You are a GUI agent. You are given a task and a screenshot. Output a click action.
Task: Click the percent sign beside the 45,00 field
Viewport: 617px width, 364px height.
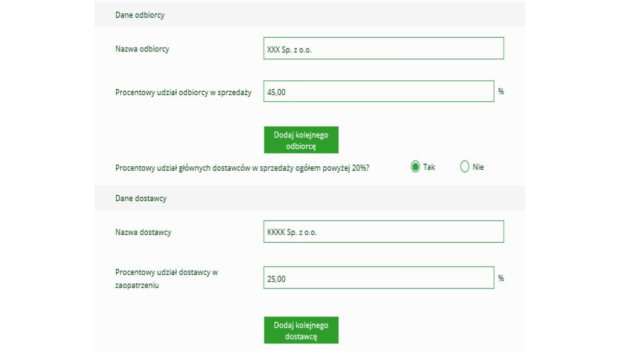pos(501,91)
